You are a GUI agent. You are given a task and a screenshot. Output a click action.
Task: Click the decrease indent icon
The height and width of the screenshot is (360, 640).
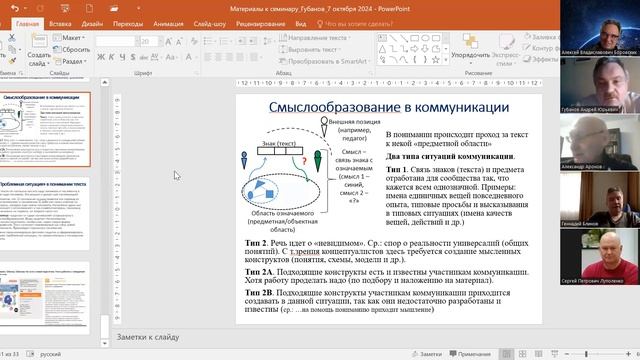pyautogui.click(x=242, y=41)
